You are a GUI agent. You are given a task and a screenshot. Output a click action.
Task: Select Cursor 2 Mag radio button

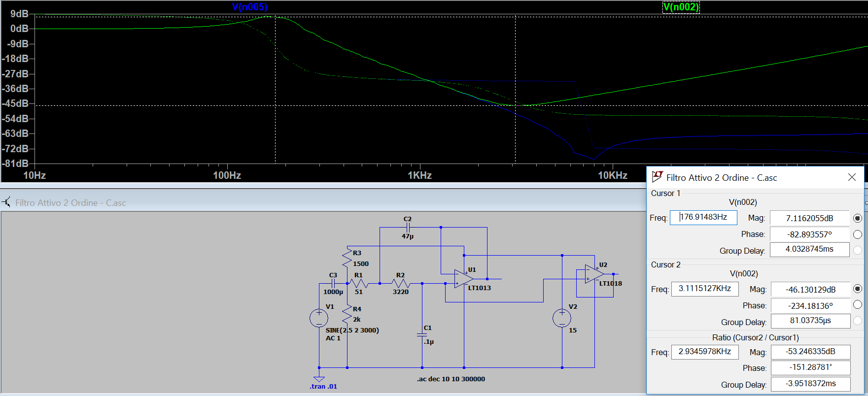pyautogui.click(x=857, y=289)
